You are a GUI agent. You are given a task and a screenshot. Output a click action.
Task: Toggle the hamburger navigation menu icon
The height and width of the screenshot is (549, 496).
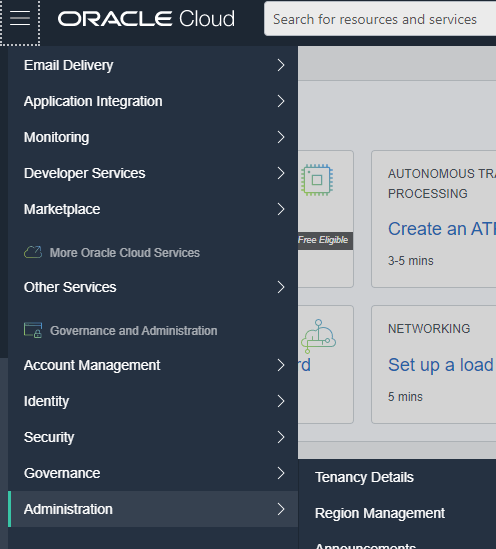[20, 18]
